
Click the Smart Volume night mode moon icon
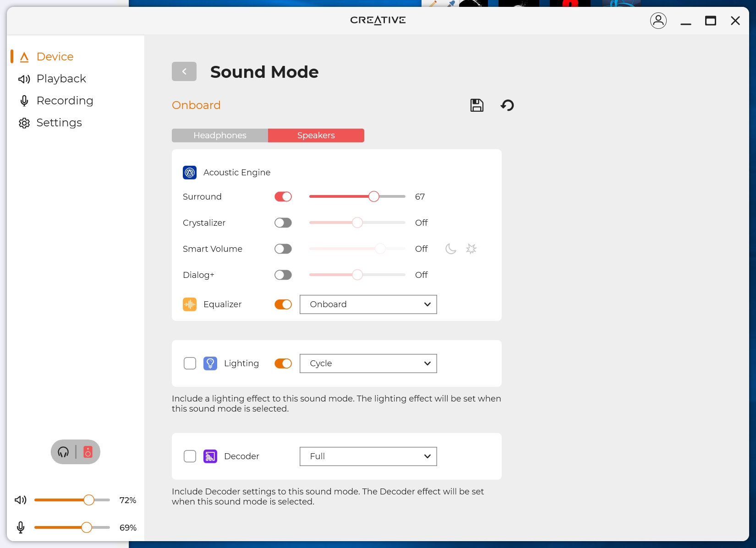[451, 249]
